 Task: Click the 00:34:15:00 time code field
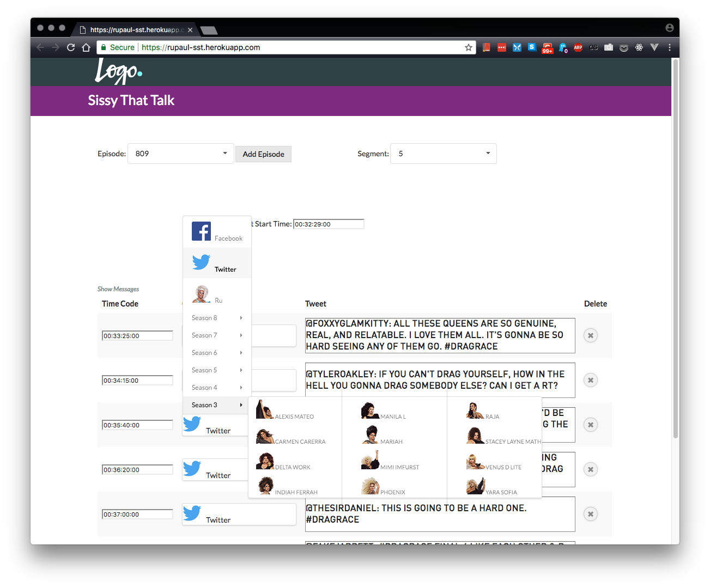pos(137,381)
